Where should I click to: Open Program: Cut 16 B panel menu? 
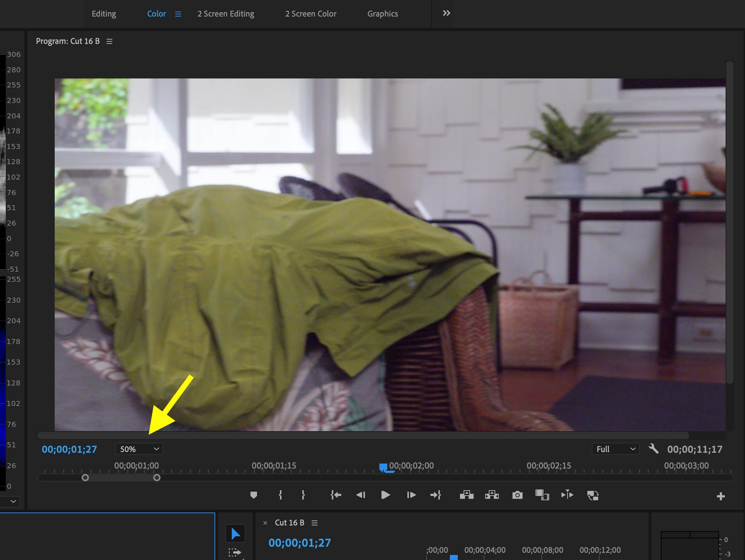click(x=109, y=41)
